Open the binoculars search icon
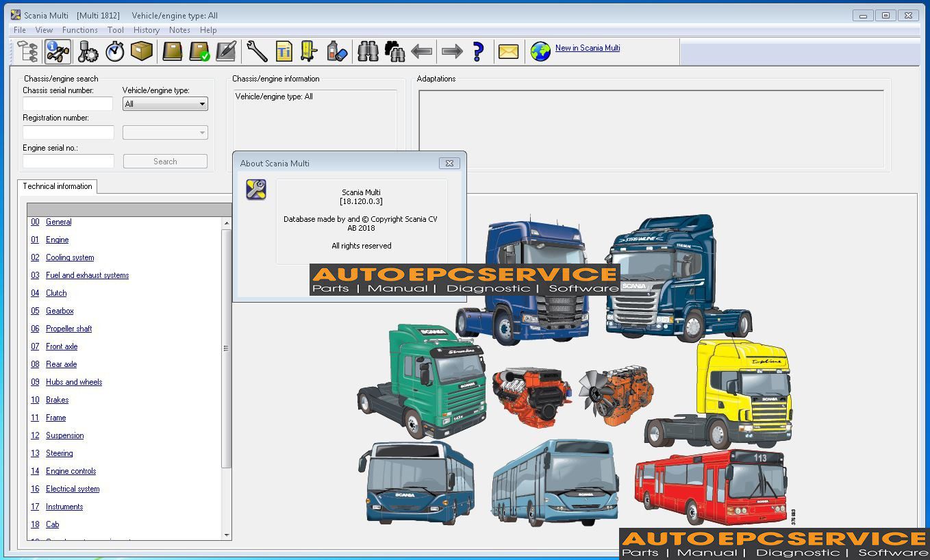930x560 pixels. tap(368, 51)
